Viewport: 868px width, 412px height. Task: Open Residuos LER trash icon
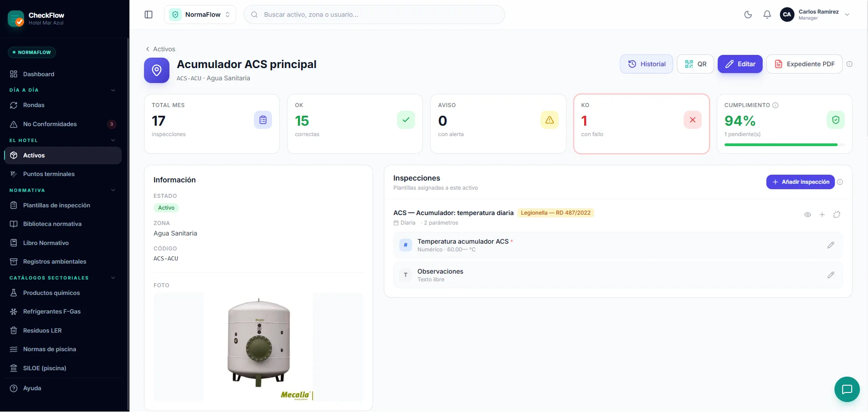coord(14,331)
